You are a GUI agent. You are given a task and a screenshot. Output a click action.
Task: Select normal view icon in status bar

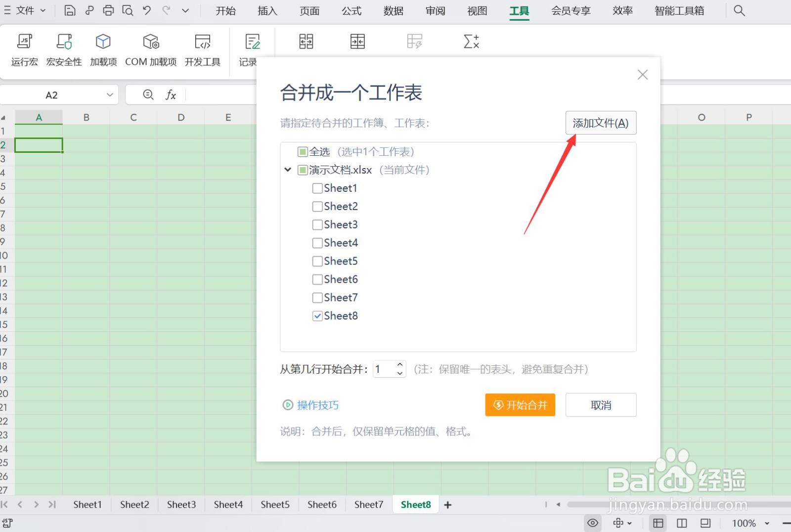658,523
